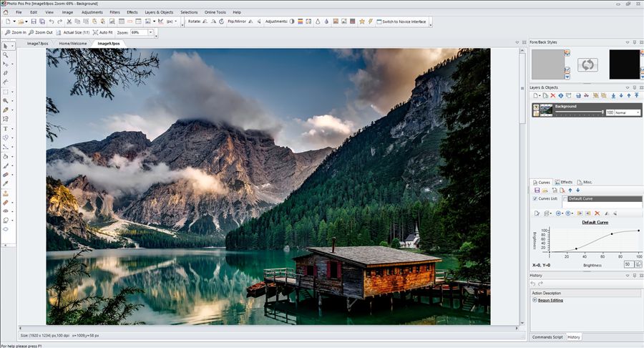Switch to the Home/Welcome tab

[73, 43]
